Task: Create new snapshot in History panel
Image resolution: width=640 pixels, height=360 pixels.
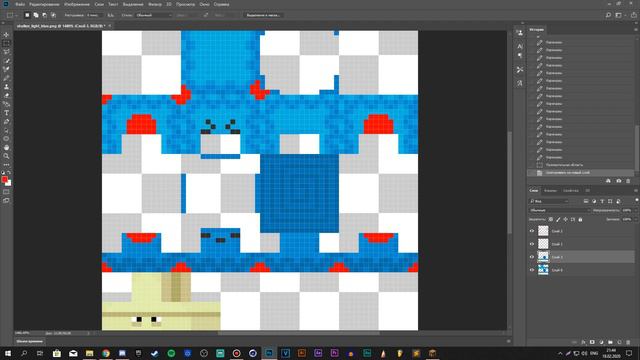Action: pyautogui.click(x=618, y=181)
